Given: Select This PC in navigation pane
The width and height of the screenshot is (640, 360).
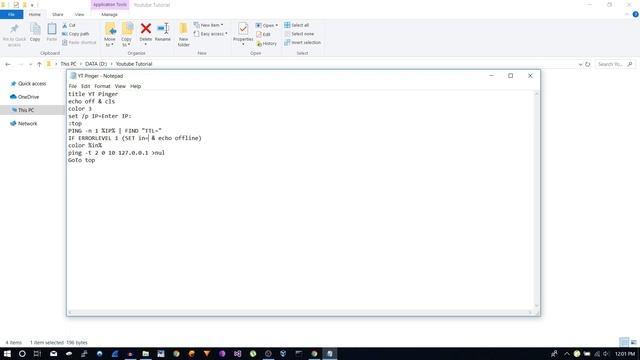Looking at the screenshot, I should tap(32, 110).
